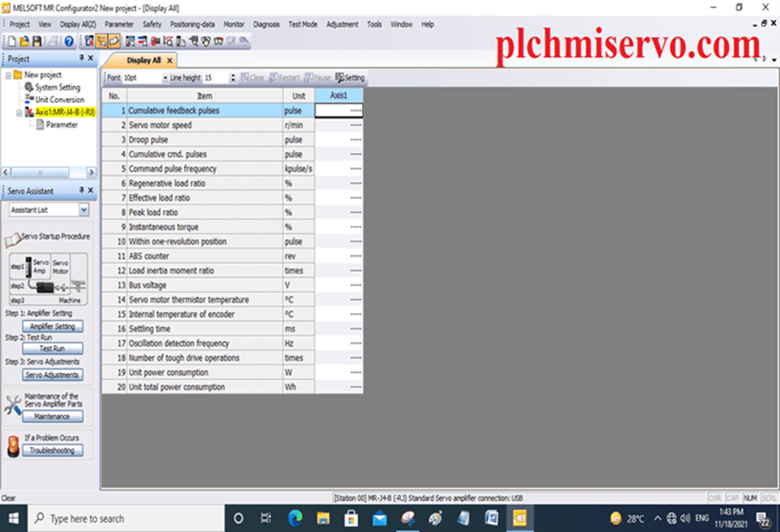Image resolution: width=780 pixels, height=532 pixels.
Task: Open an existing project from the toolbar
Action: tap(23, 40)
